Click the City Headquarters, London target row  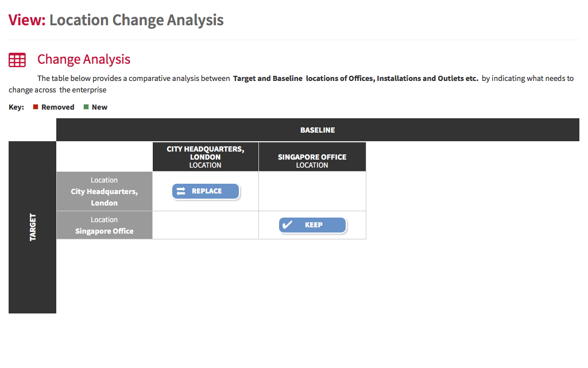pyautogui.click(x=105, y=191)
